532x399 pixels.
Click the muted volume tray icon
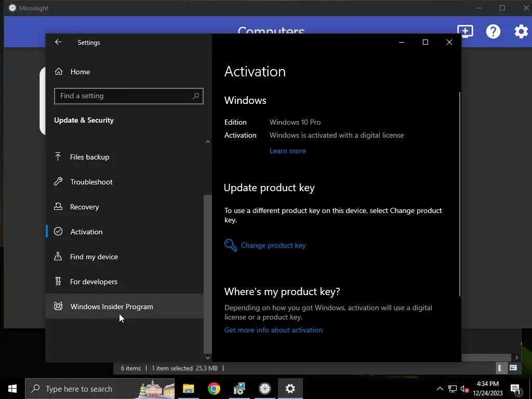(x=464, y=389)
